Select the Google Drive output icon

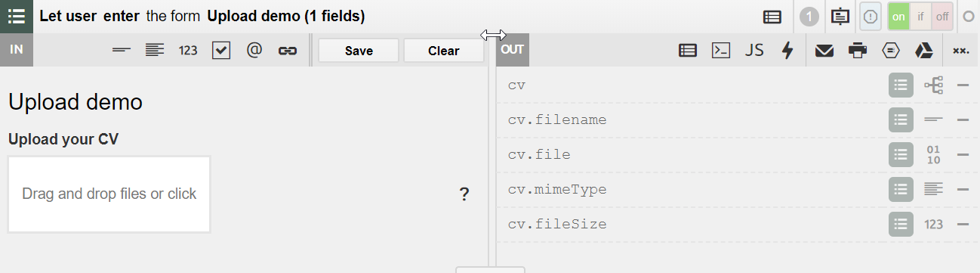(923, 51)
